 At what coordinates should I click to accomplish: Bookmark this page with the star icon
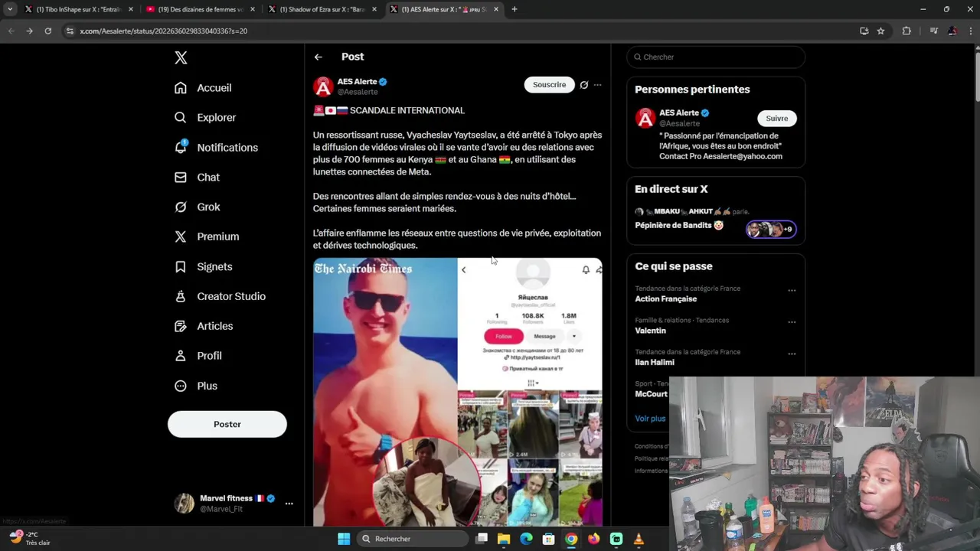(x=881, y=31)
